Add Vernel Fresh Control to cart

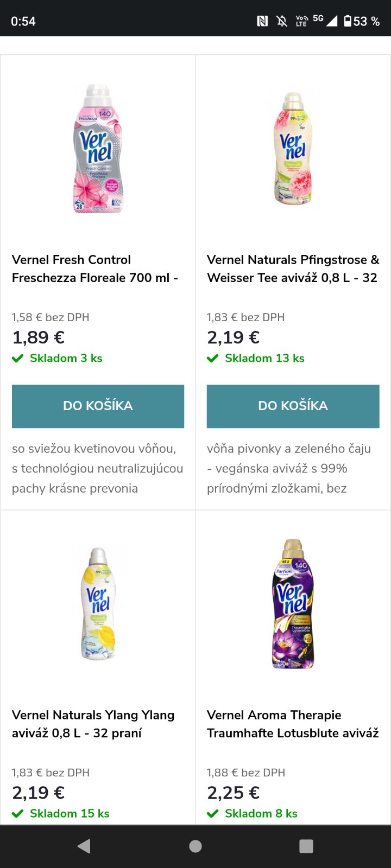(98, 406)
